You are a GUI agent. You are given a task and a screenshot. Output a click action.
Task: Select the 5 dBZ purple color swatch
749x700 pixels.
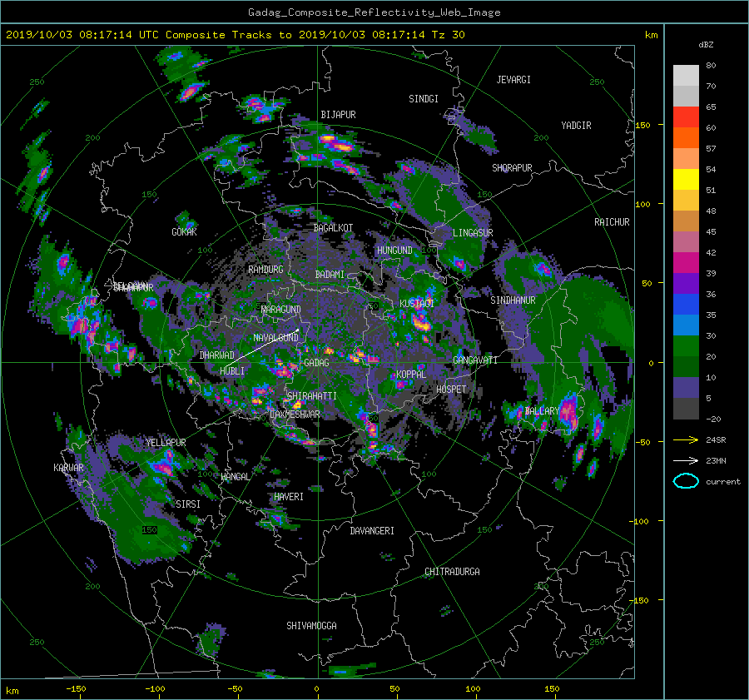686,388
